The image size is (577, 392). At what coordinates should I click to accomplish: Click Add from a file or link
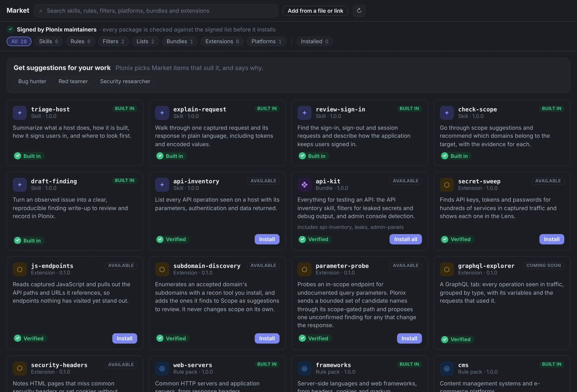click(x=315, y=11)
